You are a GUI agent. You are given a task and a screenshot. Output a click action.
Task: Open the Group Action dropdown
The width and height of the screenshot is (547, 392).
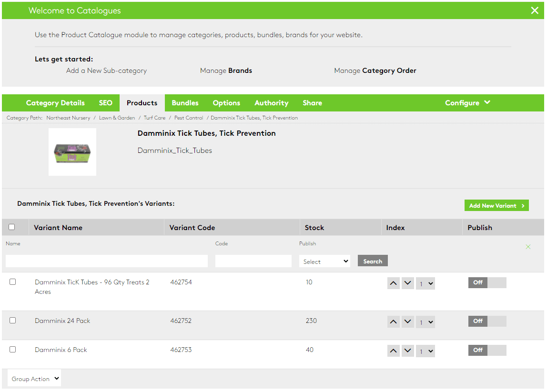click(x=34, y=378)
